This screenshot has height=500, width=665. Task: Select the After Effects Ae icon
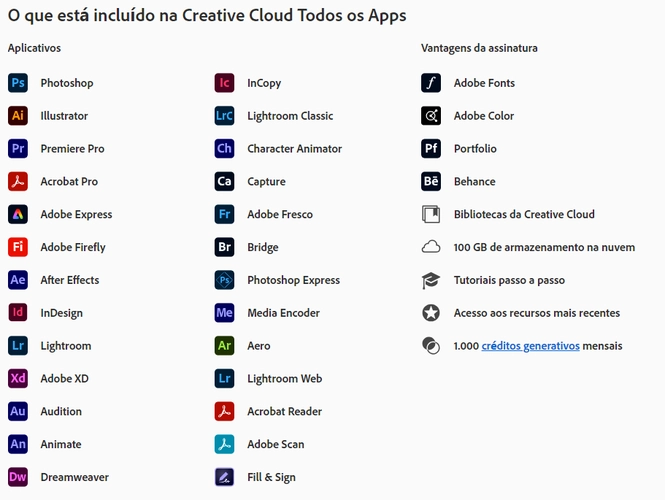point(18,280)
